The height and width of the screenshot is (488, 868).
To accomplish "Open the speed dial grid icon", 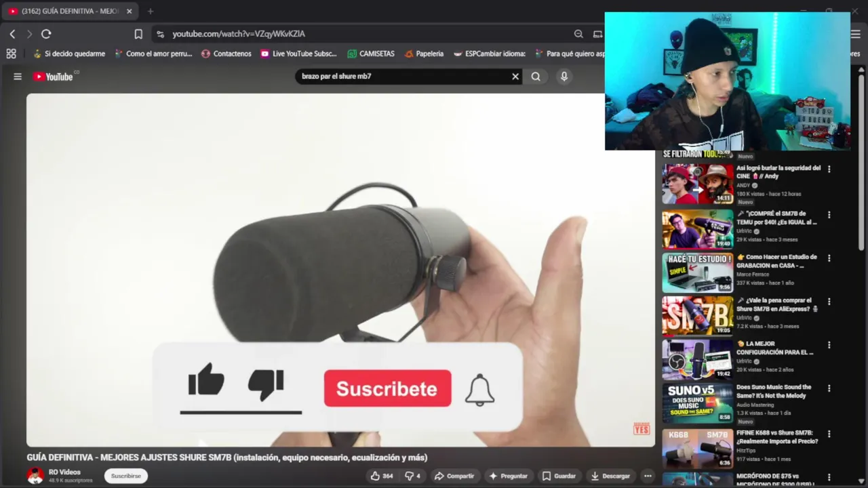I will tap(11, 54).
